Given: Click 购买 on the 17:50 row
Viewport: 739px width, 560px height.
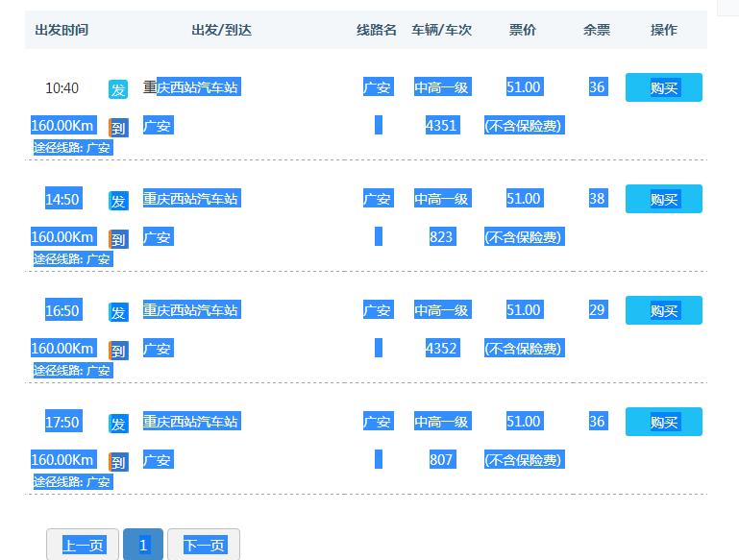Looking at the screenshot, I should pyautogui.click(x=663, y=422).
